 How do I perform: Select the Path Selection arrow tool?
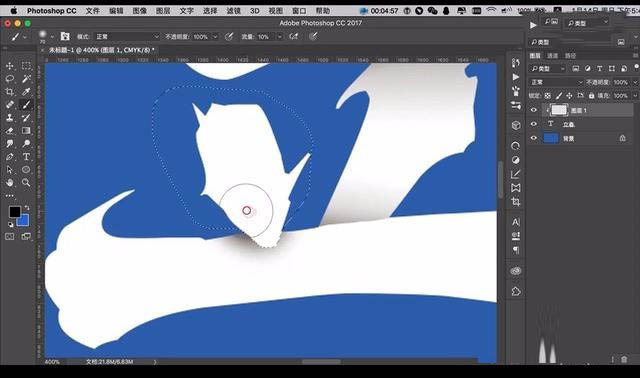10,169
